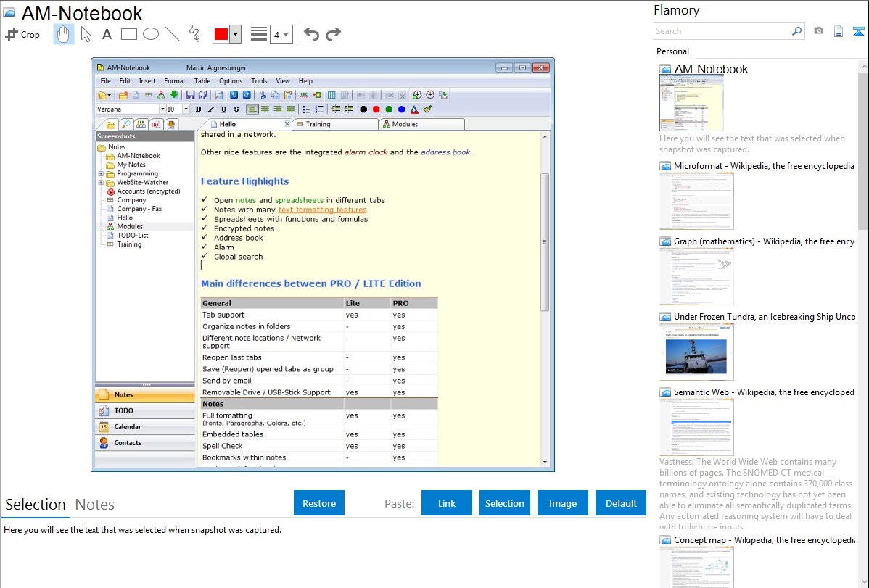Select the freehand scribble tool
Screen dimensions: 869x588
click(x=194, y=34)
